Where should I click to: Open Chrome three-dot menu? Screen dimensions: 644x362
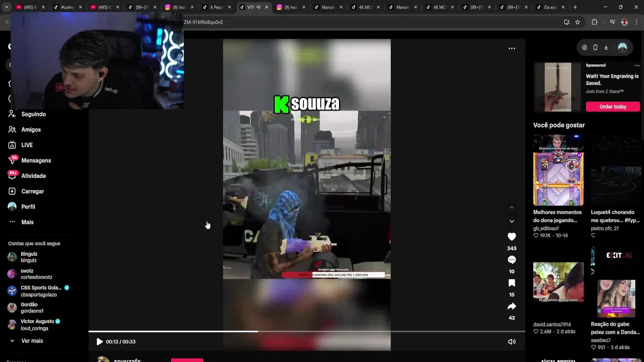click(637, 22)
